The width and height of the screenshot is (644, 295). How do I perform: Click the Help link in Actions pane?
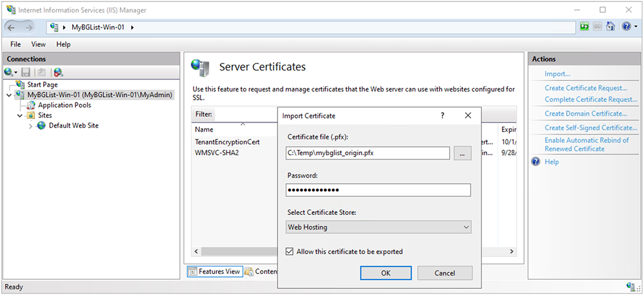tap(551, 162)
